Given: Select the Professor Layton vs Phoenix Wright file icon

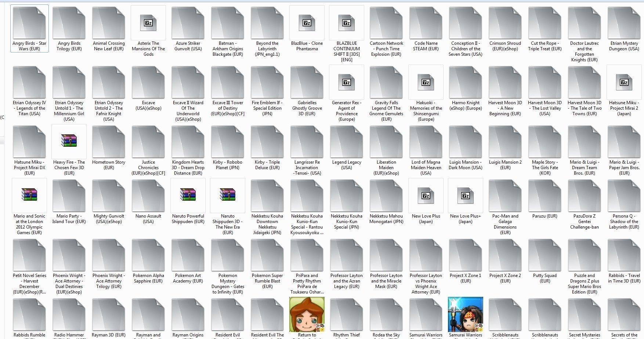Looking at the screenshot, I should click(426, 255).
